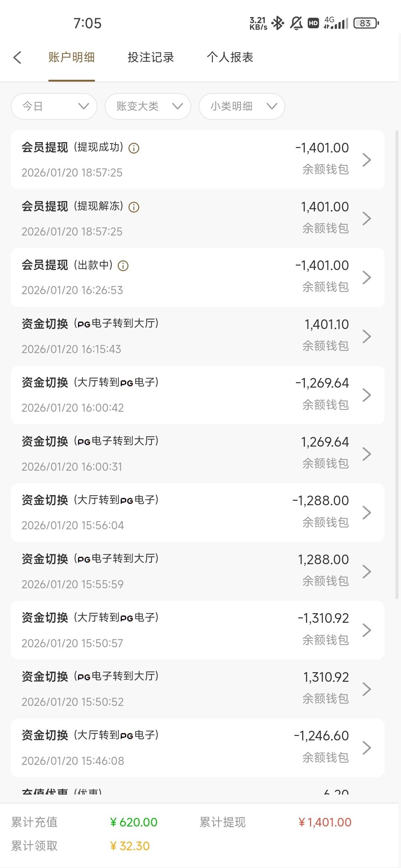The width and height of the screenshot is (401, 868).
Task: Open the 1,401.10 PG电子转到大厅 transaction
Action: [198, 336]
